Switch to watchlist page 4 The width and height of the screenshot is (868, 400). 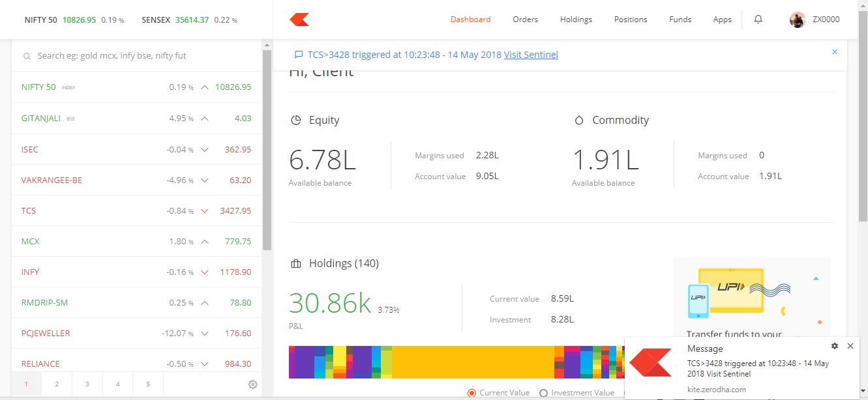(117, 384)
